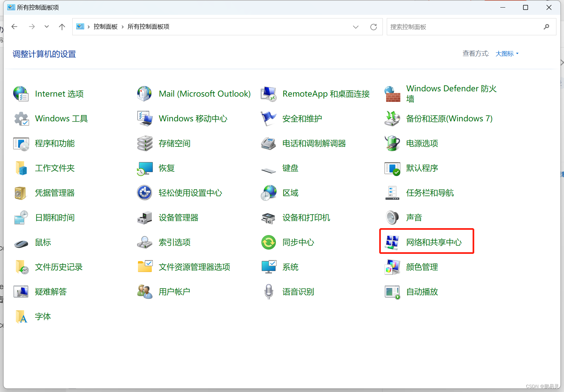
Task: Click 控制面板 in the breadcrumb path
Action: [x=106, y=27]
